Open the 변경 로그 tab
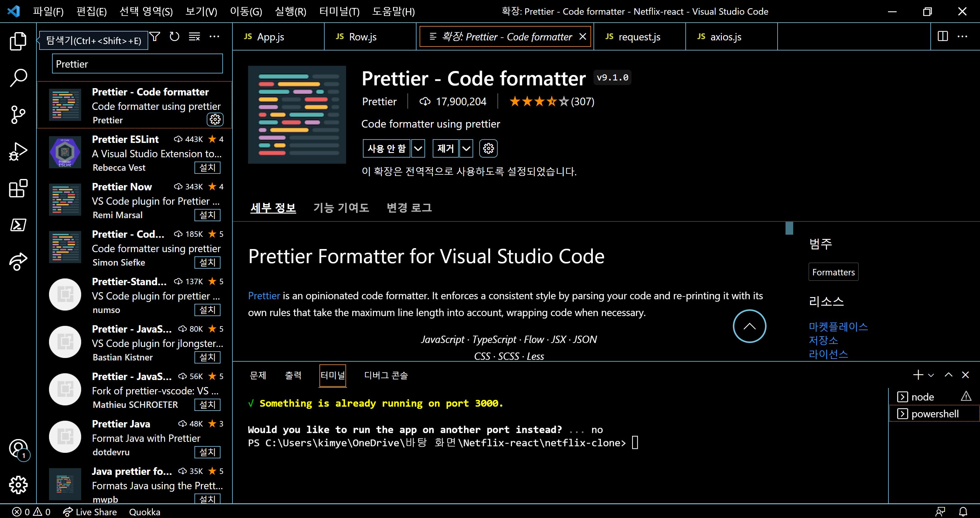This screenshot has height=518, width=980. (409, 207)
